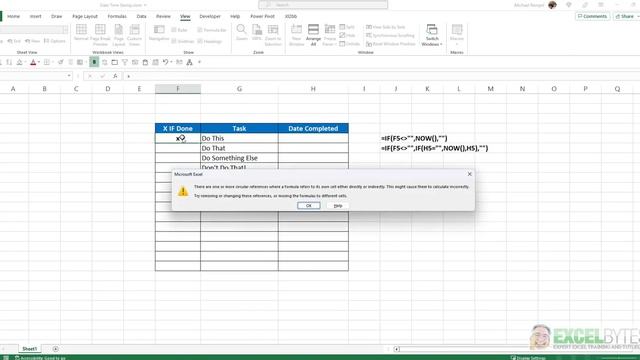Add a new sheet with plus icon
Viewport: 640px width, 360px height.
click(56, 349)
